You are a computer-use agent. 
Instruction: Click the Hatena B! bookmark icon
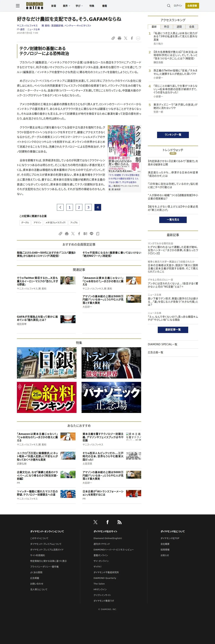(85, 234)
